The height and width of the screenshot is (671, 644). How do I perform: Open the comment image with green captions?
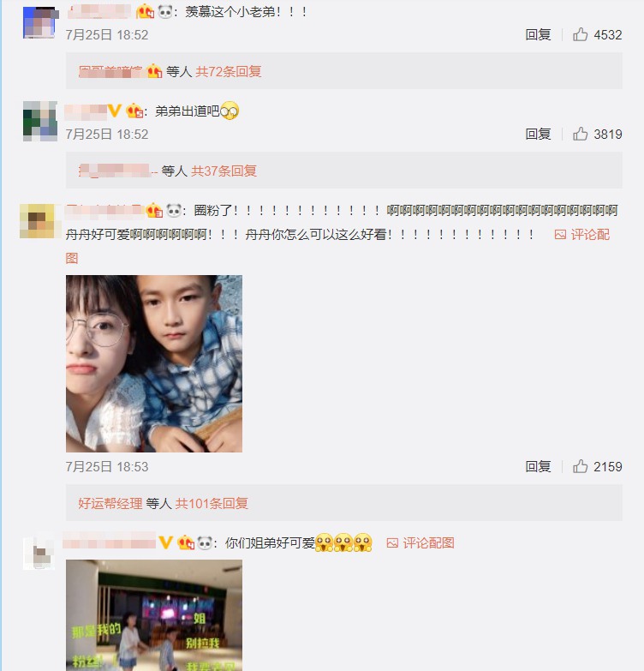pos(154,615)
